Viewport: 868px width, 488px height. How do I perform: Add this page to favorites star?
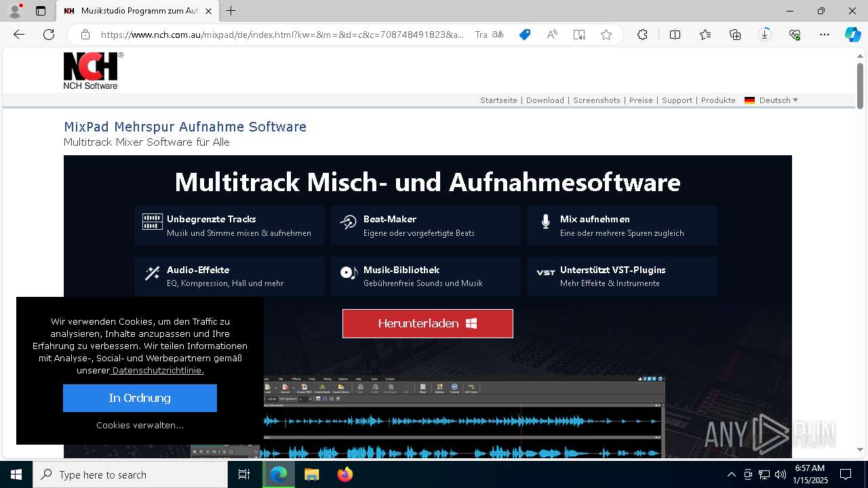click(x=606, y=35)
